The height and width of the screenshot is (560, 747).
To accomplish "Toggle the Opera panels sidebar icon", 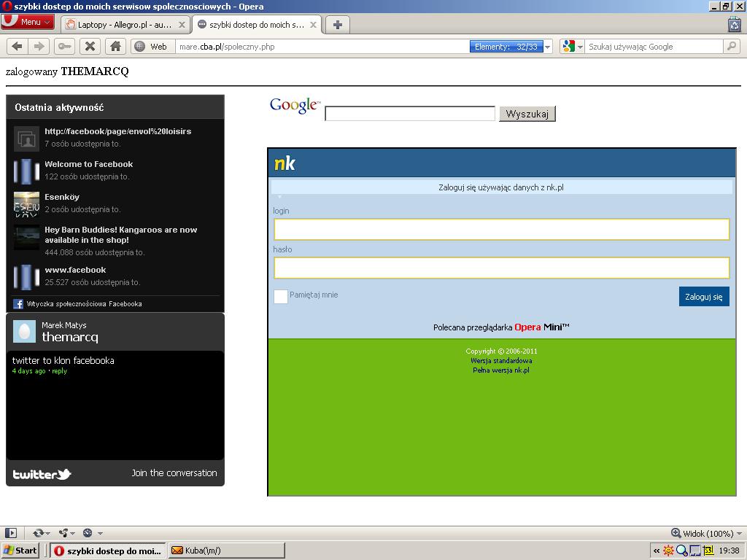I will (x=11, y=533).
